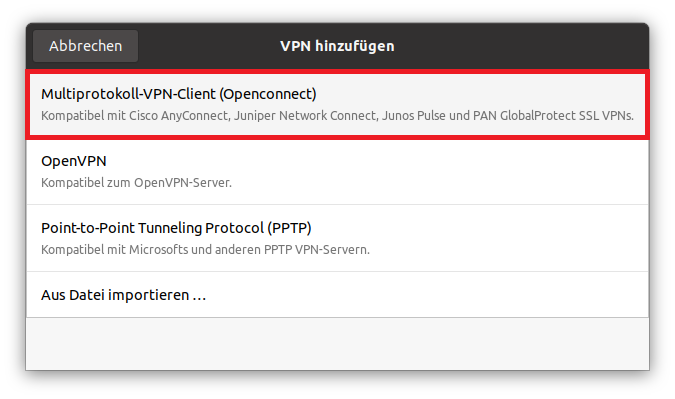675x399 pixels.
Task: Click the word Multiprotokoll-VPN-Client
Action: point(128,94)
